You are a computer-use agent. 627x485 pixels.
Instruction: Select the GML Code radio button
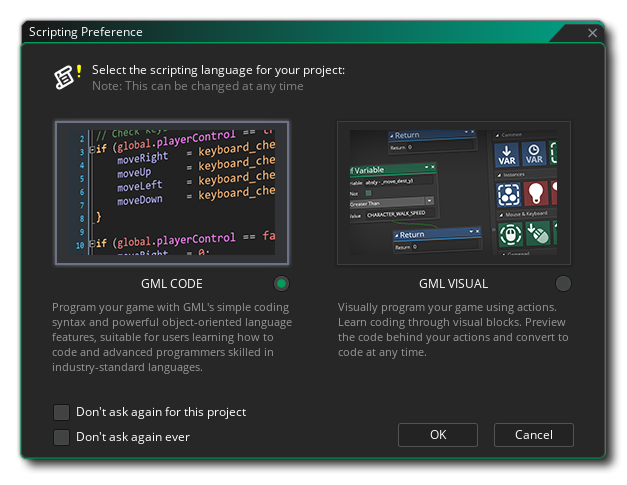point(282,284)
